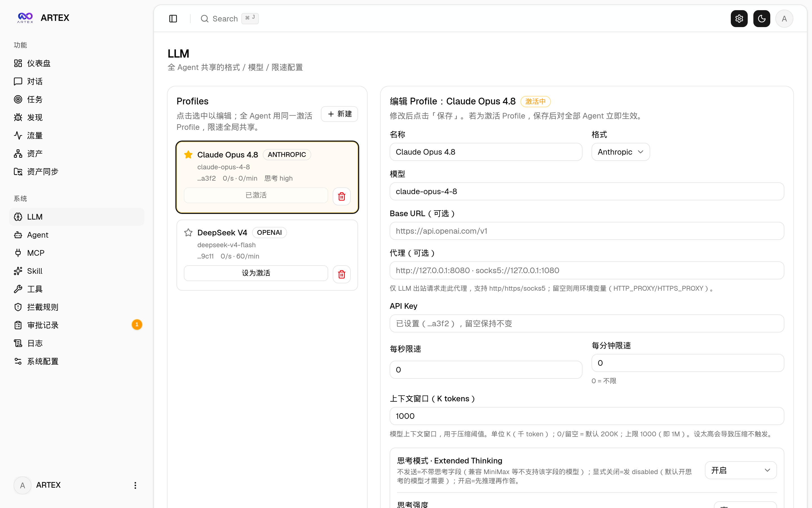Screen dimensions: 812x508
Task: Click the 审批记录 clipboard icon
Action: coord(18,325)
